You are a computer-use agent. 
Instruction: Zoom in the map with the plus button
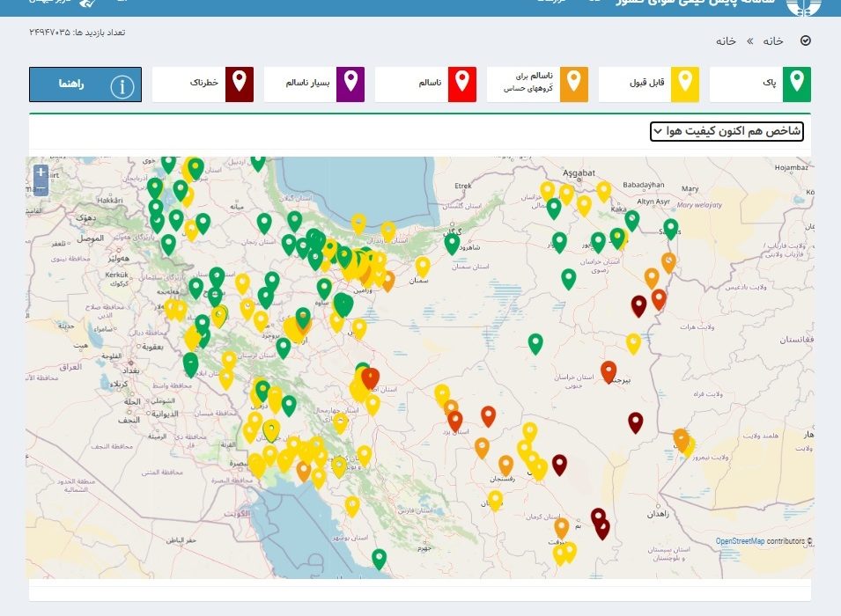click(x=41, y=172)
